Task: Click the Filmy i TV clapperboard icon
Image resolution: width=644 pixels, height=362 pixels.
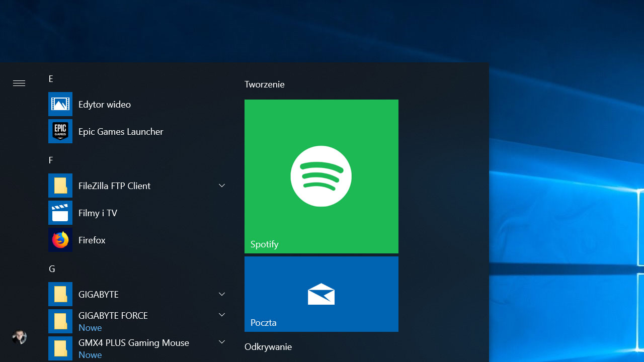Action: tap(60, 213)
